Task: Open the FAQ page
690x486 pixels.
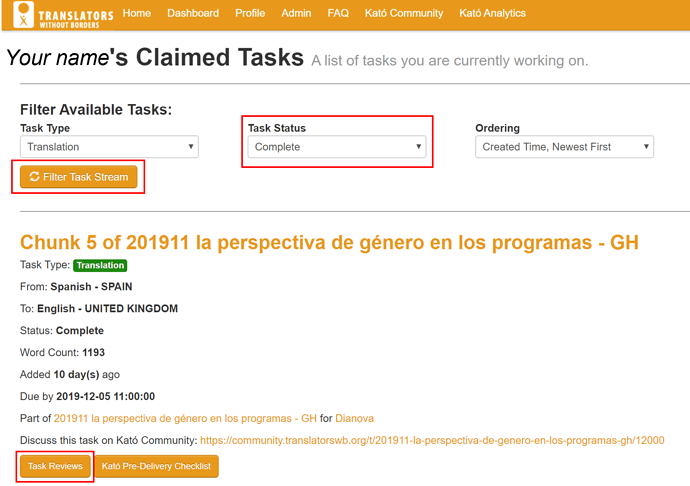Action: [338, 13]
